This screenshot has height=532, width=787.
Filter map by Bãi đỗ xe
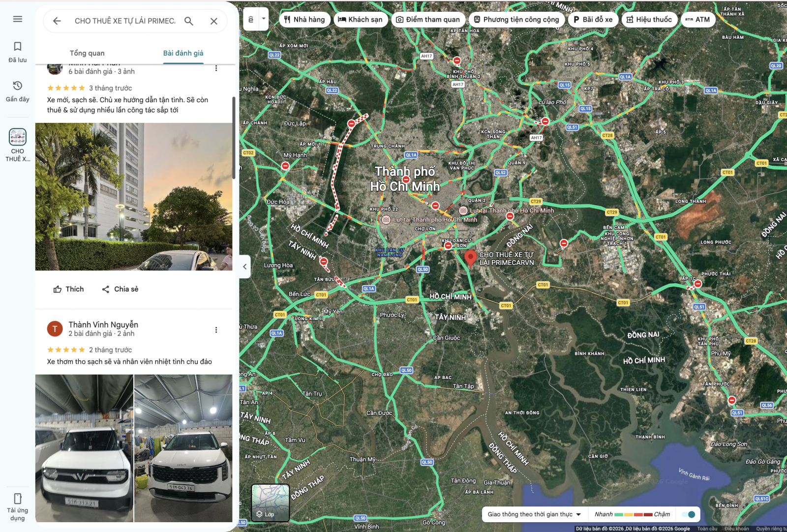coord(593,20)
